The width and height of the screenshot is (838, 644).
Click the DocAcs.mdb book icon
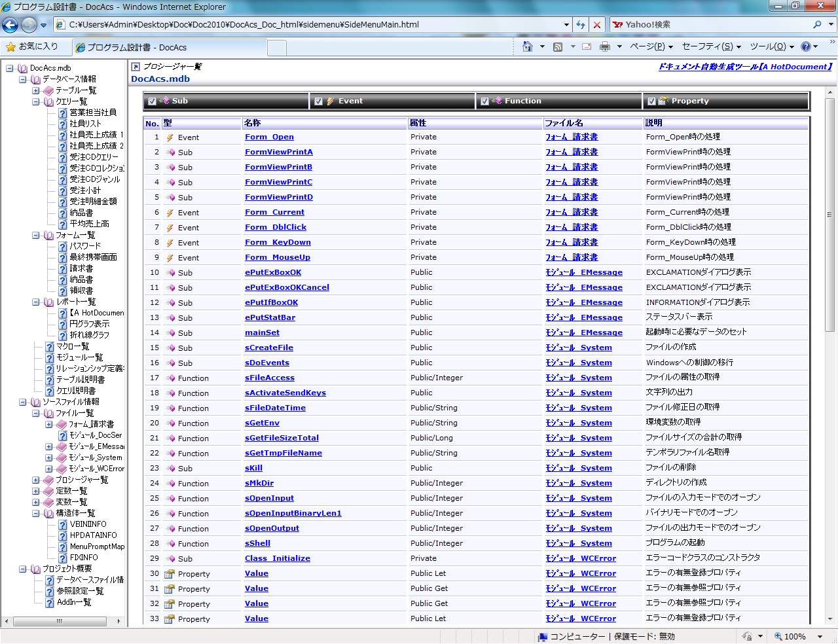23,68
